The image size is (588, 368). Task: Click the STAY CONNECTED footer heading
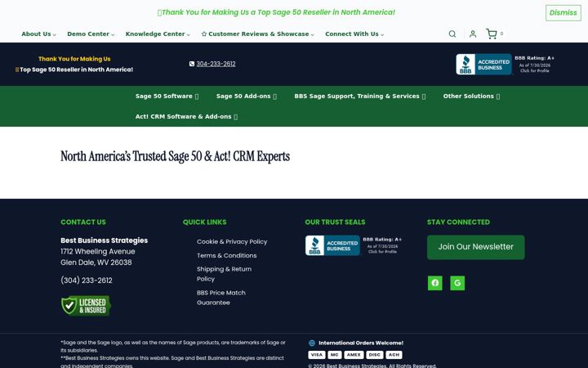[458, 222]
